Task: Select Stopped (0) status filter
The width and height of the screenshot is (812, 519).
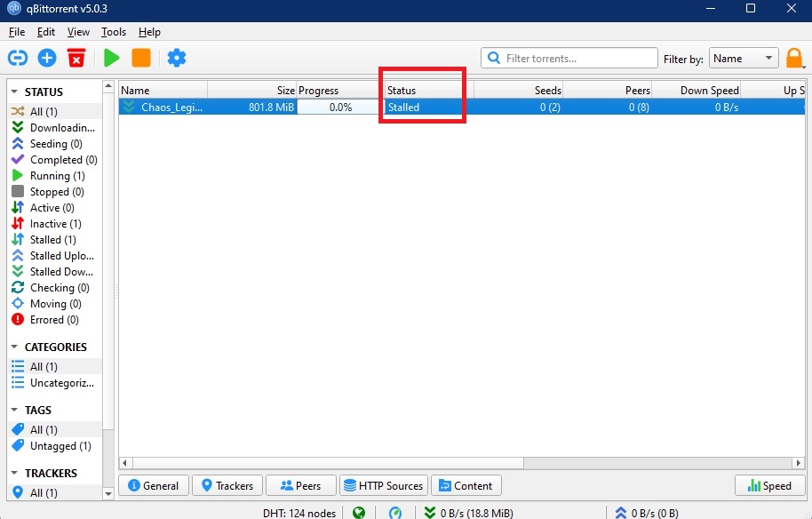Action: coord(54,192)
